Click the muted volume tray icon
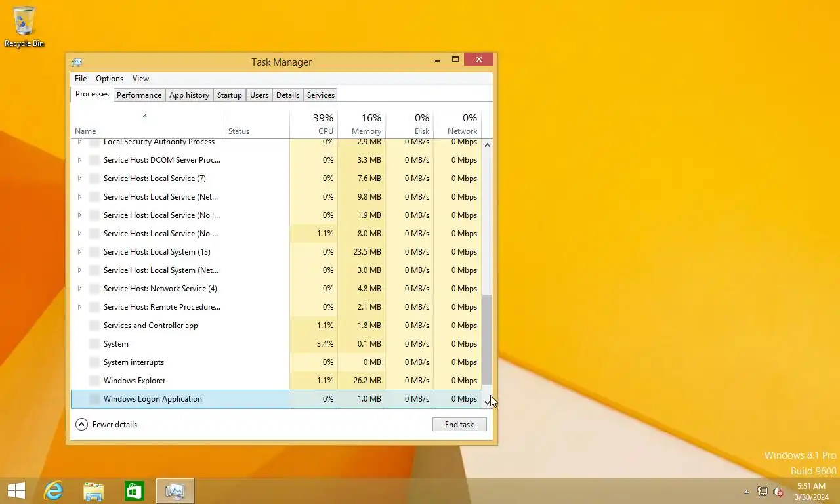The image size is (840, 504). pos(778,492)
